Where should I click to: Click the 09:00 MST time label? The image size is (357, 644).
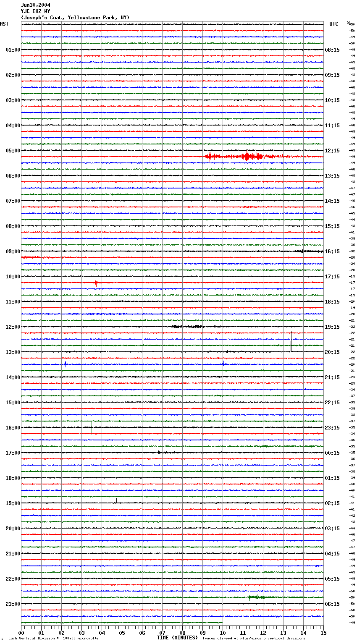pyautogui.click(x=13, y=251)
